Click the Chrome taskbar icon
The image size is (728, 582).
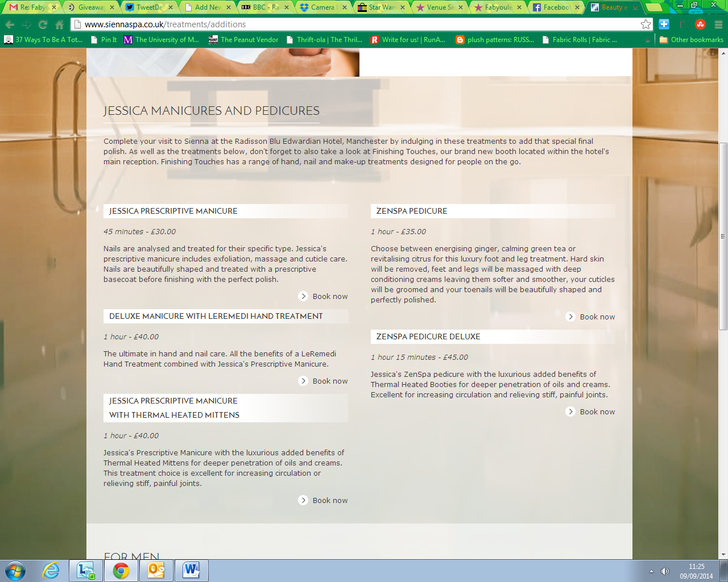121,571
